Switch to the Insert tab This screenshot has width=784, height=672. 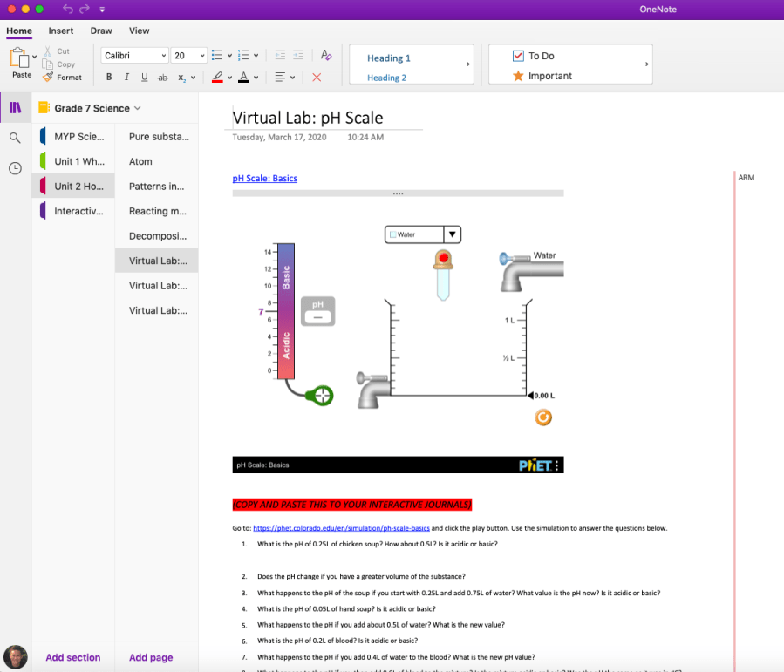60,31
